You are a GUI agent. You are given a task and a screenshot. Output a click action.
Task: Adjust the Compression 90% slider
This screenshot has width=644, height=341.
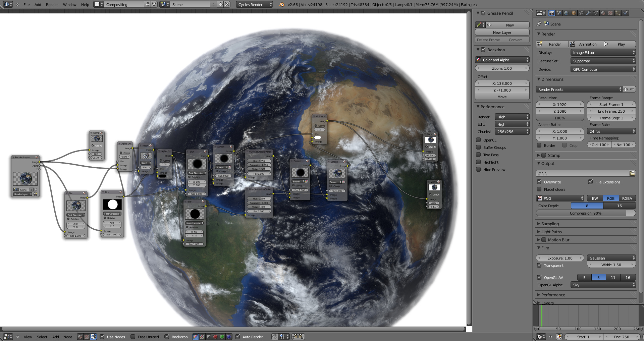pos(586,213)
